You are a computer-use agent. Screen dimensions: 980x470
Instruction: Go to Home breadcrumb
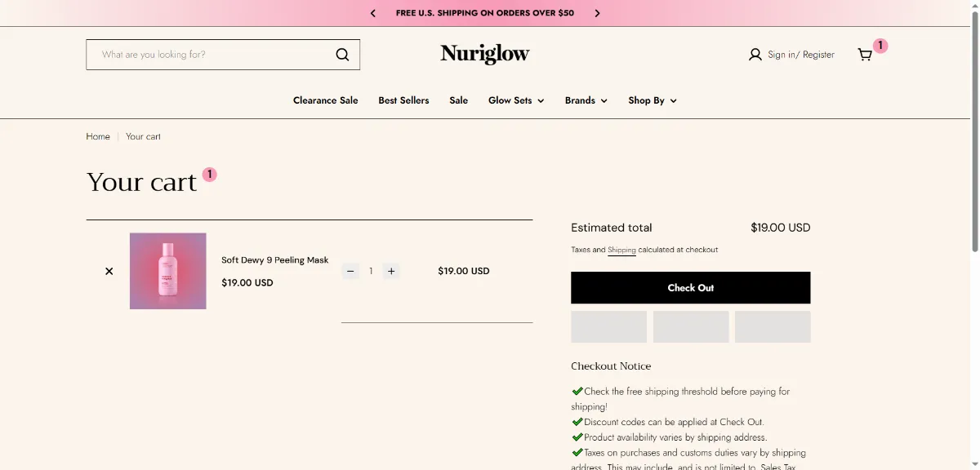click(x=98, y=136)
